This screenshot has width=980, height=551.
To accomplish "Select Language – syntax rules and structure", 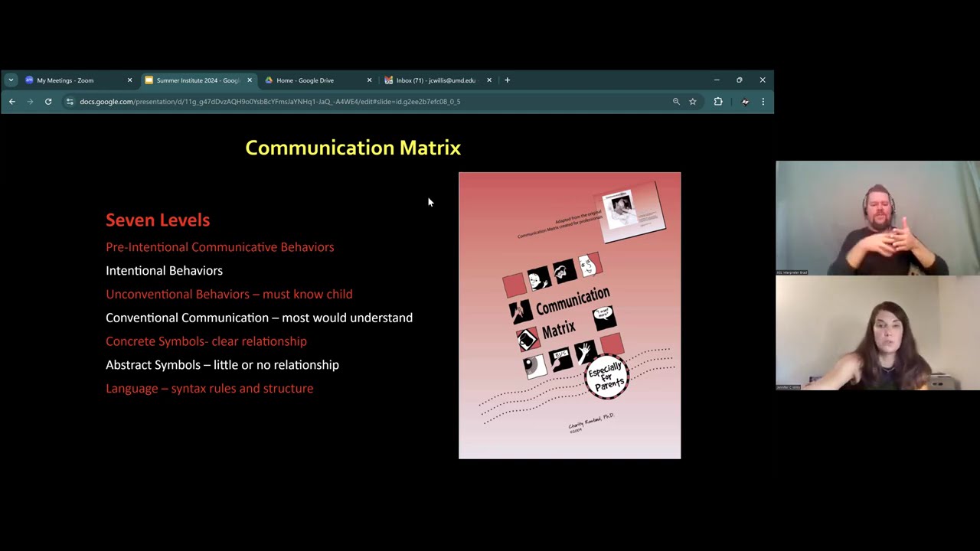I will click(209, 389).
